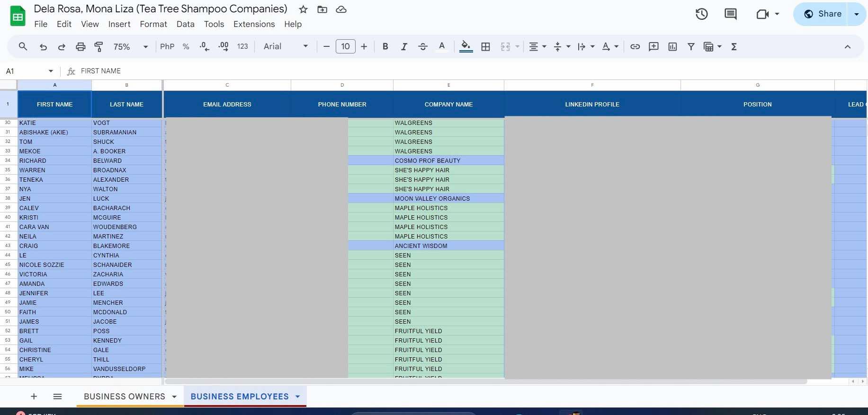
Task: Open the Insert menu
Action: click(x=119, y=24)
